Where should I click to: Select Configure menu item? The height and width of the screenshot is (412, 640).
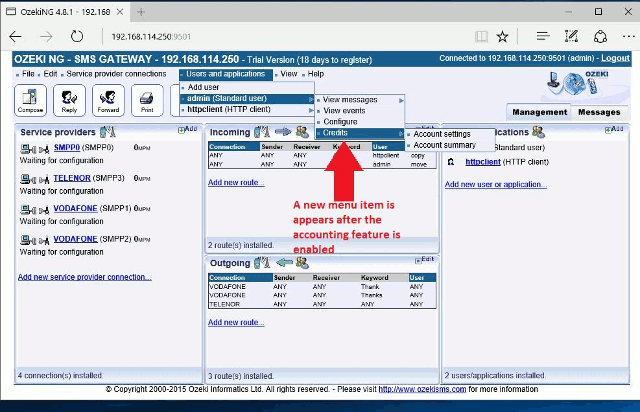point(360,122)
